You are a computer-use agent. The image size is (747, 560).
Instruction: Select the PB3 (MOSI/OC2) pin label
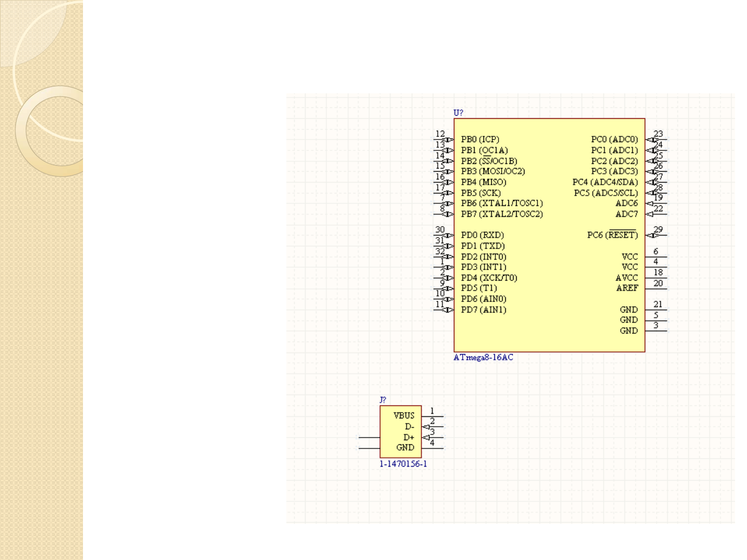493,171
